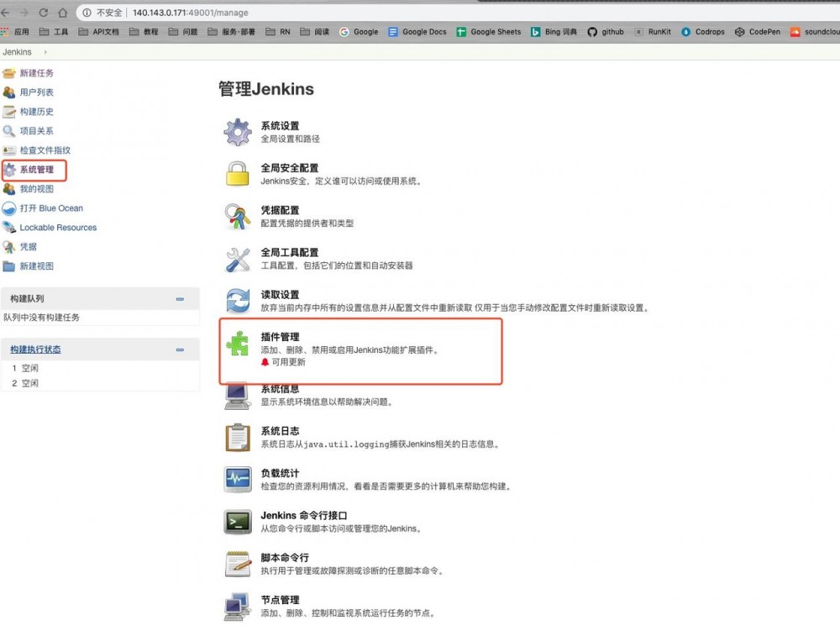Click the 可用更新 notice text
The width and height of the screenshot is (840, 625).
click(x=288, y=362)
